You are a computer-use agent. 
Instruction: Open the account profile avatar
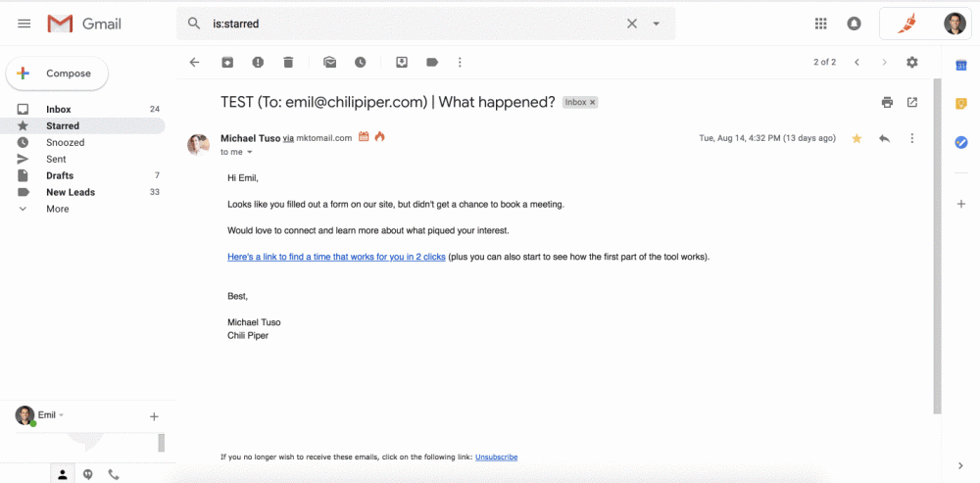coord(955,24)
